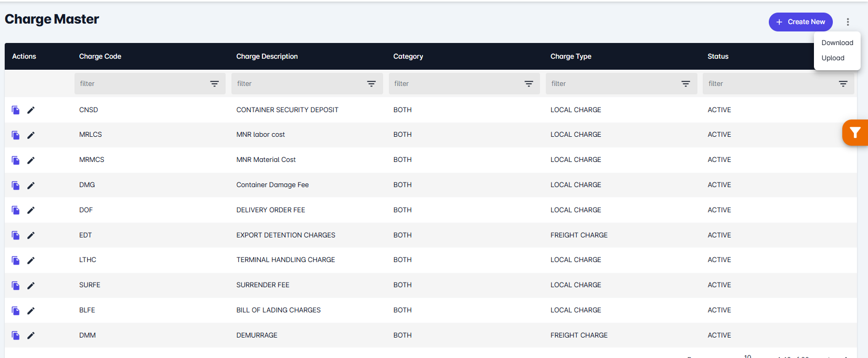Choose Download from the options menu
Viewport: 868px width, 358px height.
point(837,43)
